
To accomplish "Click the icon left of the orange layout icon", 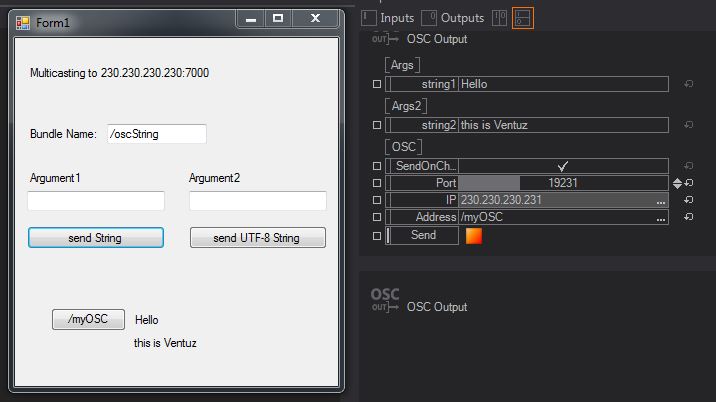I will (x=499, y=17).
